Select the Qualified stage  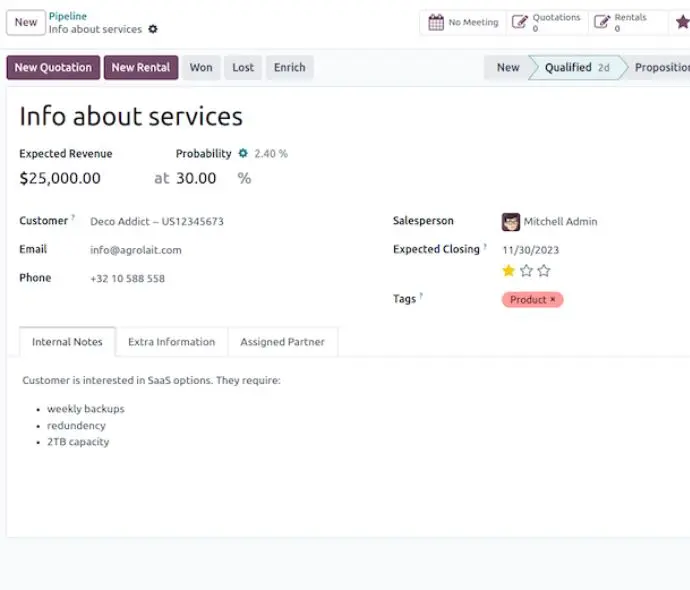click(577, 67)
